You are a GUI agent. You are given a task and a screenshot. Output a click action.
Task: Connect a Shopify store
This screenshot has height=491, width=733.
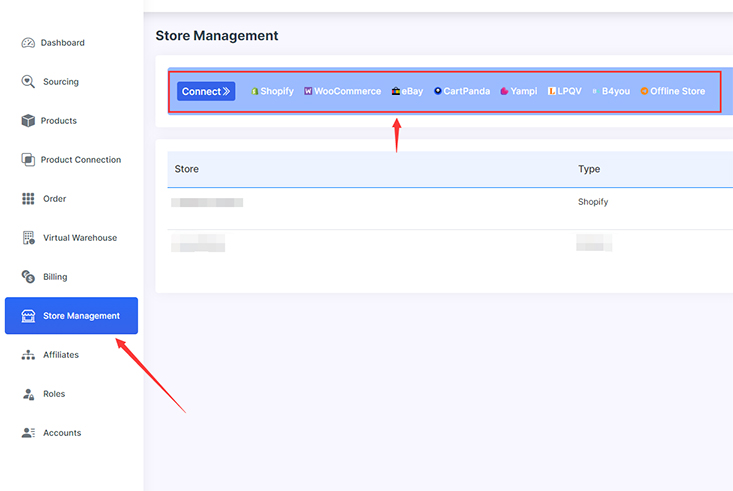pos(272,91)
